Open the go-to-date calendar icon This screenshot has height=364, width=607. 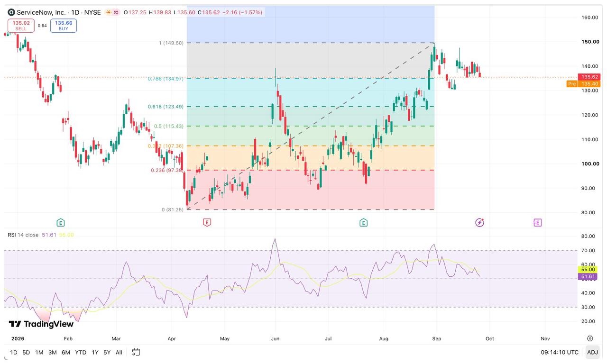pos(136,352)
